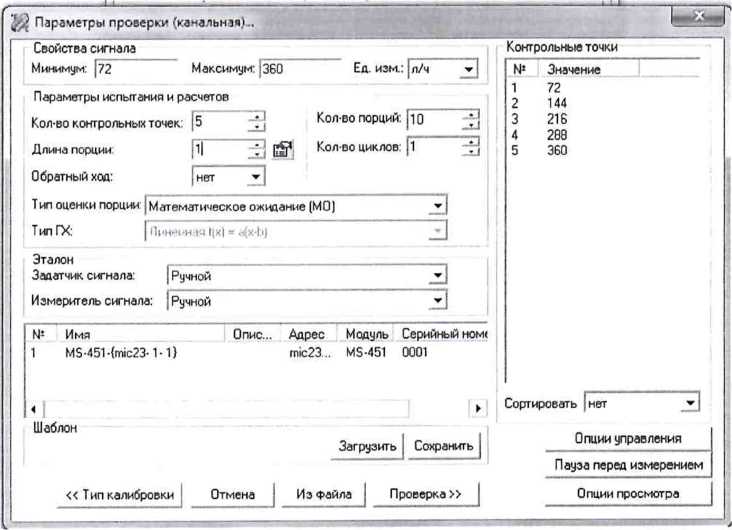
Task: Click the Минимум input field
Action: pyautogui.click(x=136, y=69)
